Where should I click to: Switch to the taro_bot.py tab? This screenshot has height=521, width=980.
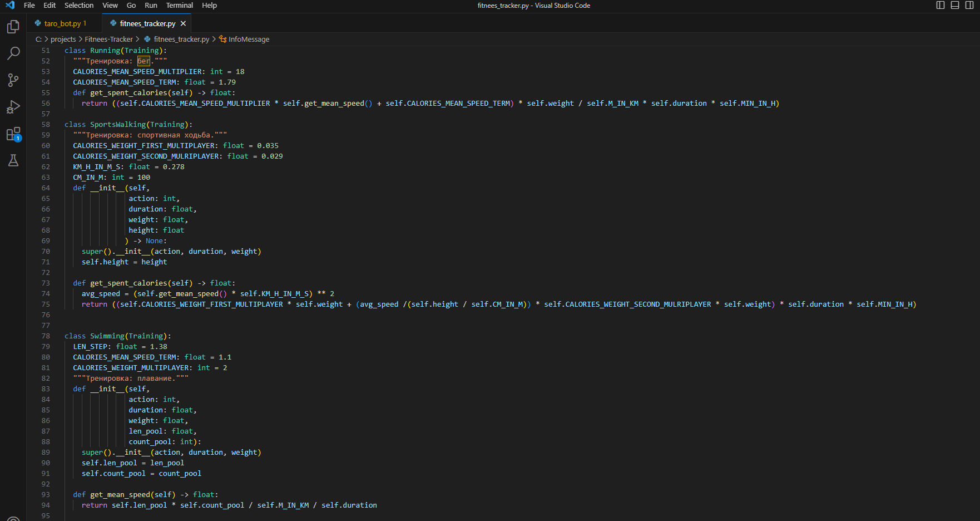pyautogui.click(x=65, y=23)
